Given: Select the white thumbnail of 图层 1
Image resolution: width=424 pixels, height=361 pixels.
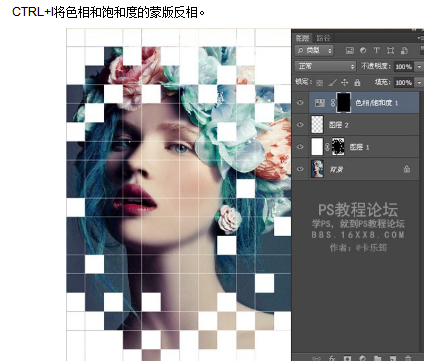Looking at the screenshot, I should pos(317,147).
